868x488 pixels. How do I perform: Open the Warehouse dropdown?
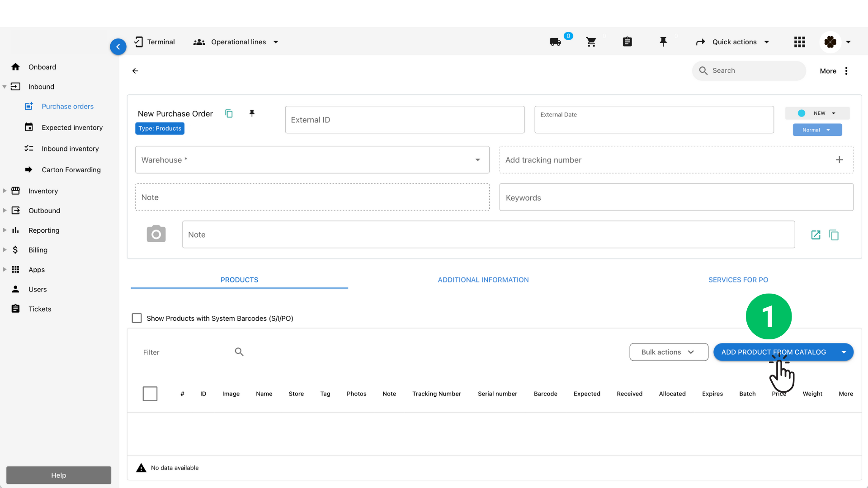click(x=477, y=160)
